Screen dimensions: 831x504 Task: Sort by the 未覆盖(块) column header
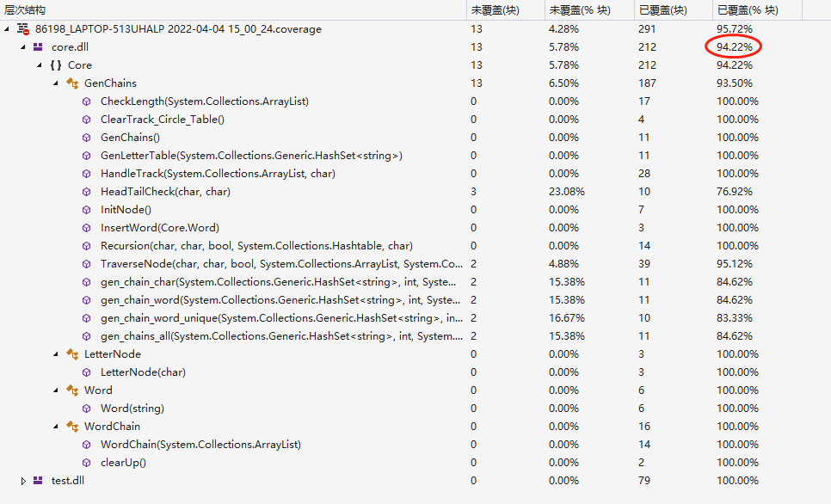(x=506, y=10)
